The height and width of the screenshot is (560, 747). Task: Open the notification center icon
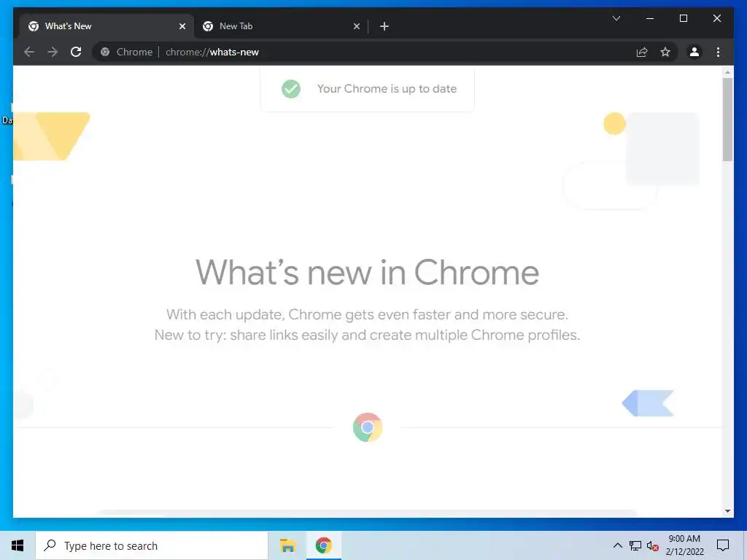coord(723,545)
